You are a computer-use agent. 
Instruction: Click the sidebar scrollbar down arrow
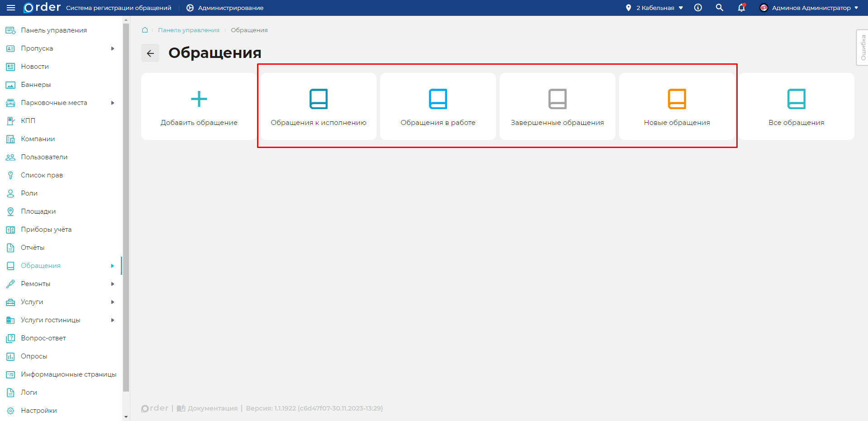click(x=126, y=416)
